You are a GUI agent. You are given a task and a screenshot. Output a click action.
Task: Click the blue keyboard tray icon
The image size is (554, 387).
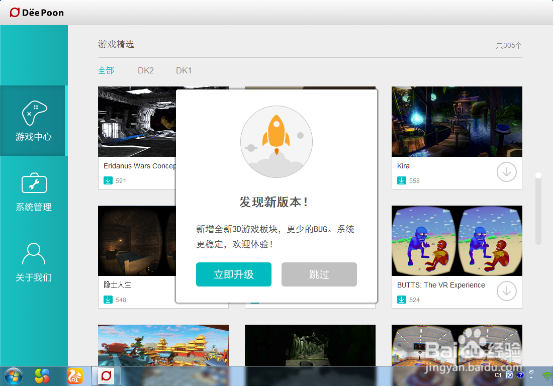[509, 375]
